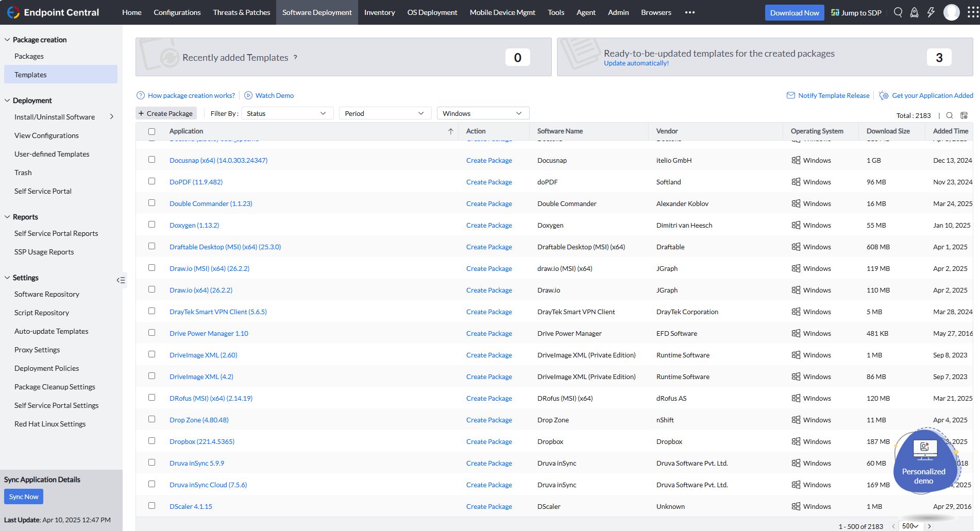The image size is (980, 531).
Task: Check the Dropbox (221.4.5365) row checkbox
Action: tap(151, 441)
